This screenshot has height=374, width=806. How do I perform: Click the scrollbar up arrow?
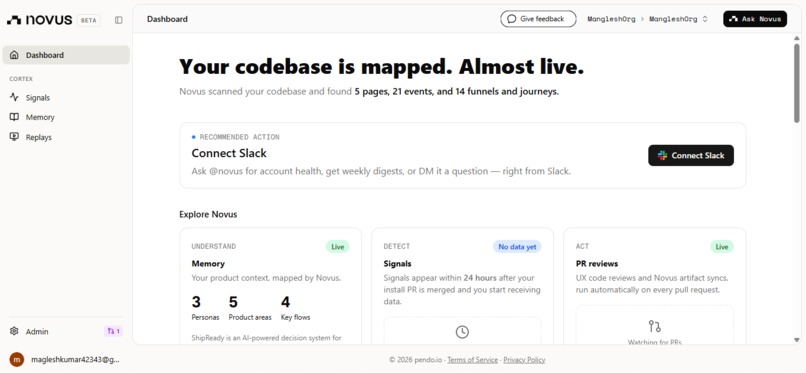click(797, 39)
